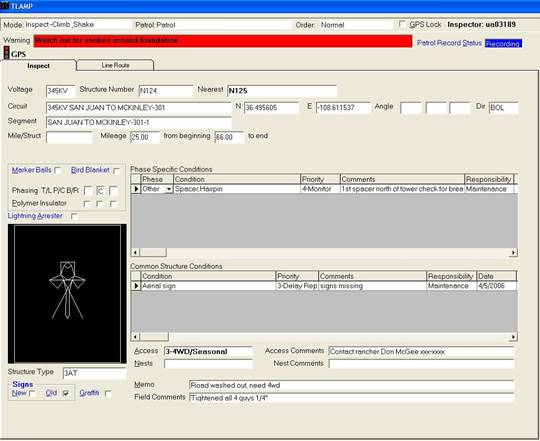Screen dimensions: 540x441
Task: Click the 'signs missing' comments cell
Action: click(x=372, y=286)
